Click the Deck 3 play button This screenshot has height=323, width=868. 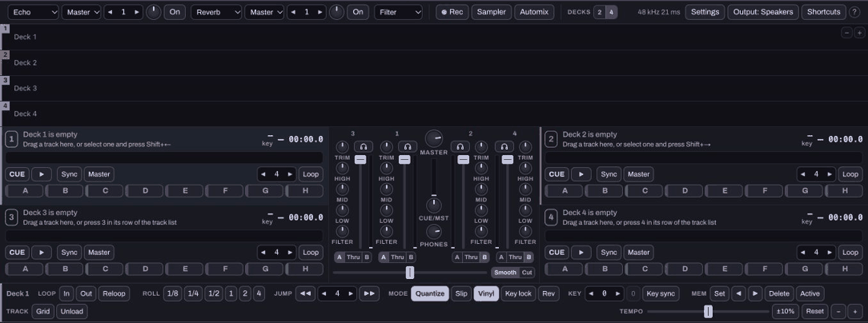click(42, 252)
